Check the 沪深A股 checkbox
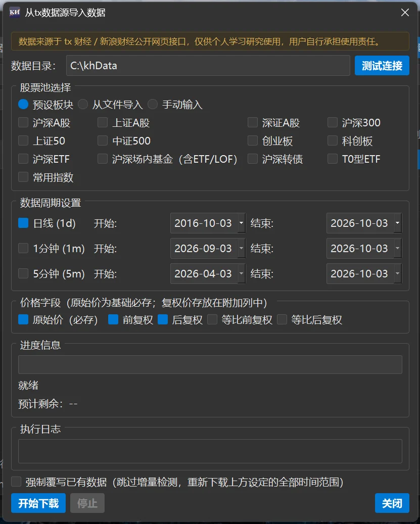This screenshot has height=524, width=420. click(23, 123)
